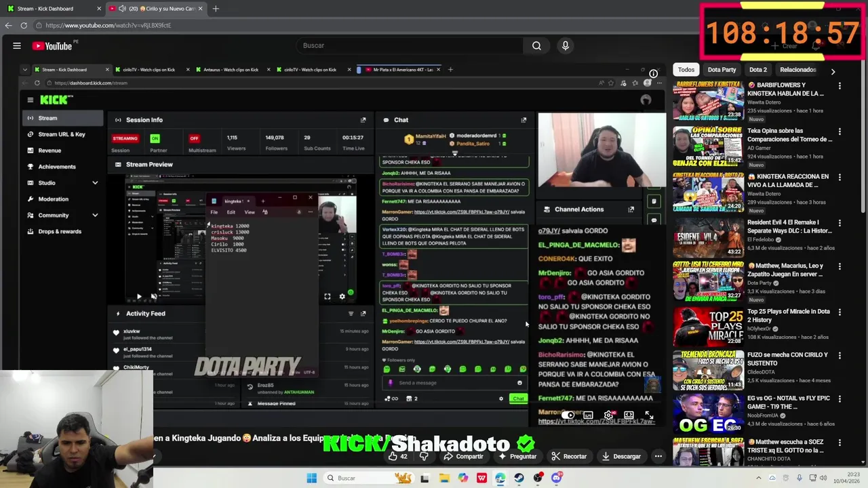The height and width of the screenshot is (488, 868).
Task: Open BARBIFLOWERS Y KINGTEKA video thumbnail
Action: pos(708,101)
